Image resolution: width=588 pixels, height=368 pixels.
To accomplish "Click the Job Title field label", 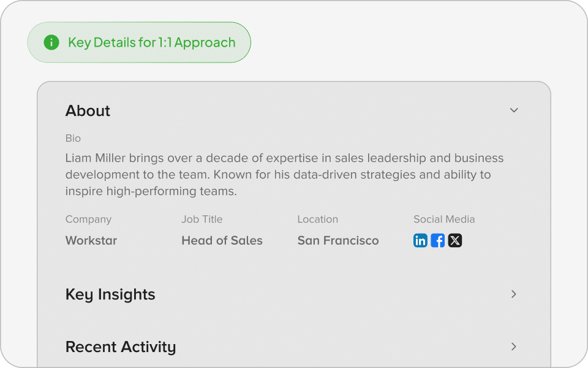I will tap(202, 220).
